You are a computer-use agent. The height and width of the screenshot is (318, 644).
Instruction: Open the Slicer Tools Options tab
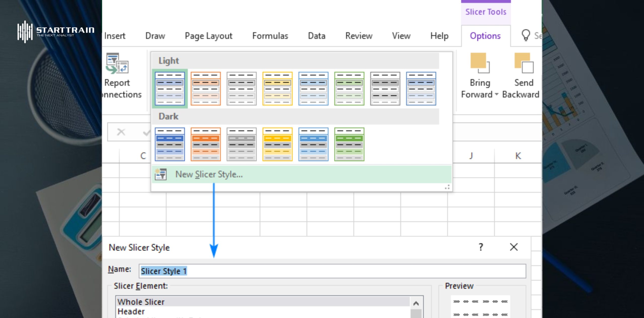pos(485,36)
